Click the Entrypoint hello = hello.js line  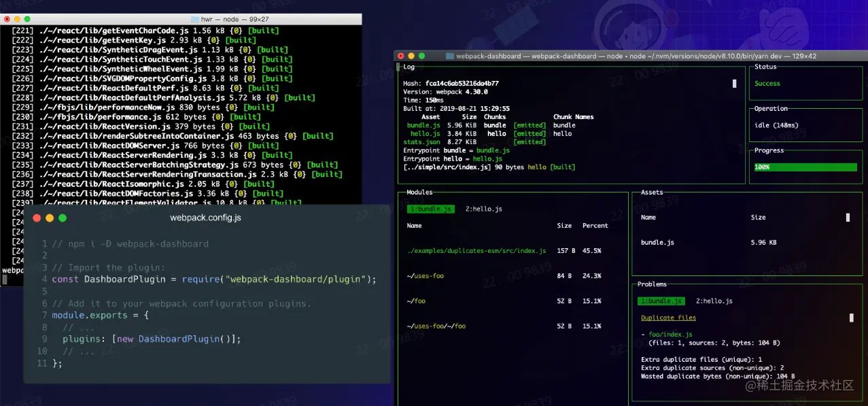[453, 158]
